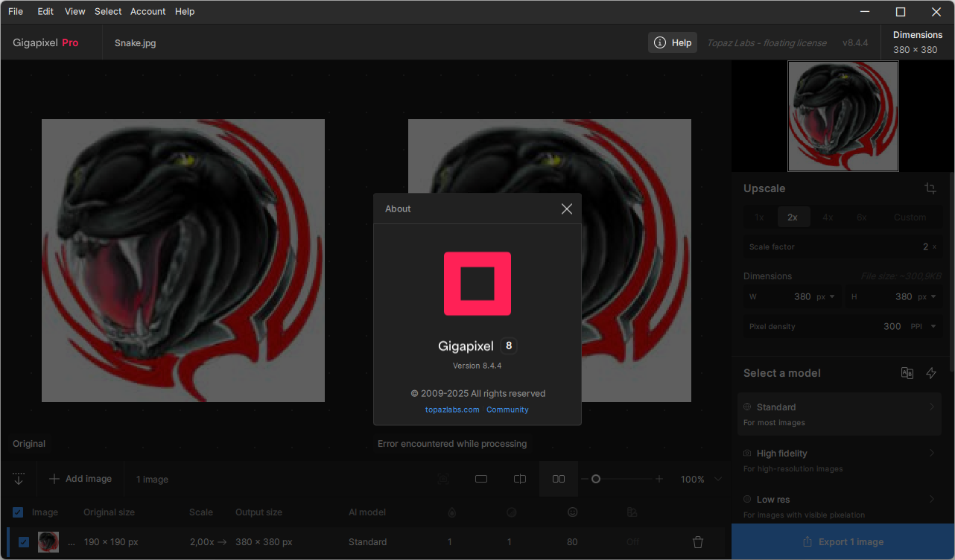
Task: Open the height unit dropdown
Action: click(927, 296)
